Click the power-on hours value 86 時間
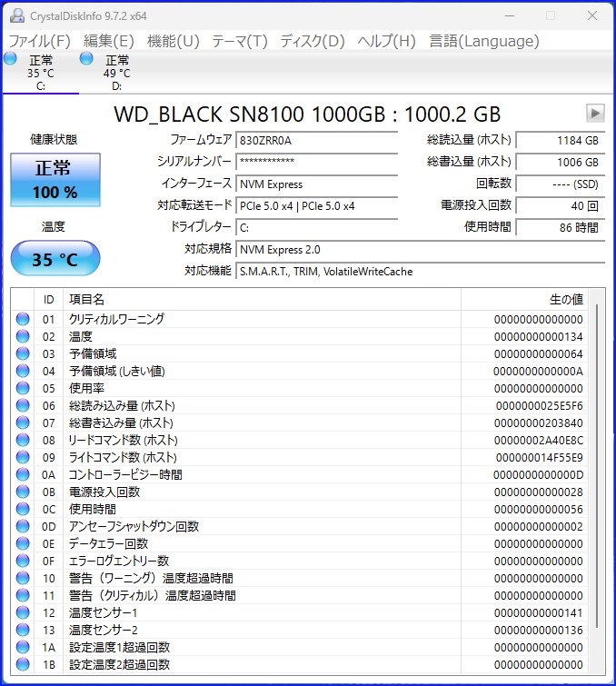 561,227
